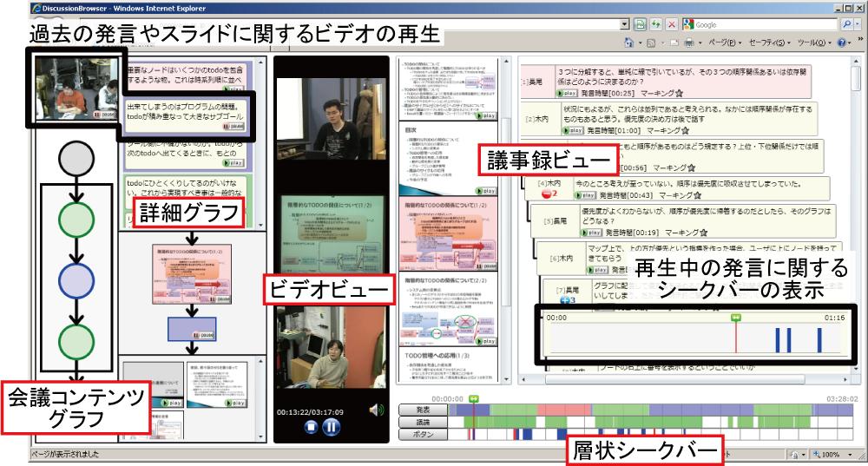Screen dimensions: 868x466
Task: Toggle marking star on statement [4] 木内
Action: point(697,195)
